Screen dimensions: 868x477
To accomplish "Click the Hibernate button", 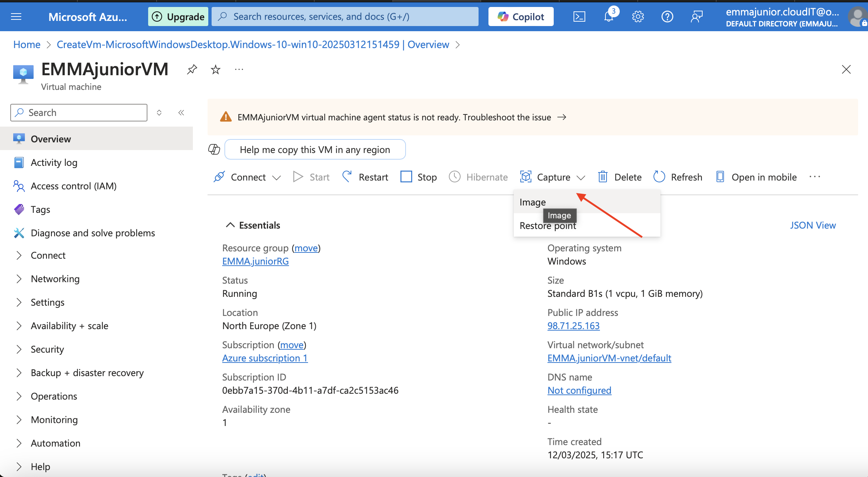I will pyautogui.click(x=478, y=177).
